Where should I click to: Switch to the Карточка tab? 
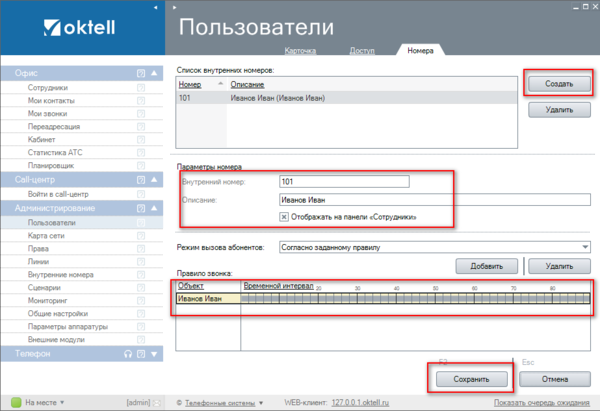tap(295, 49)
